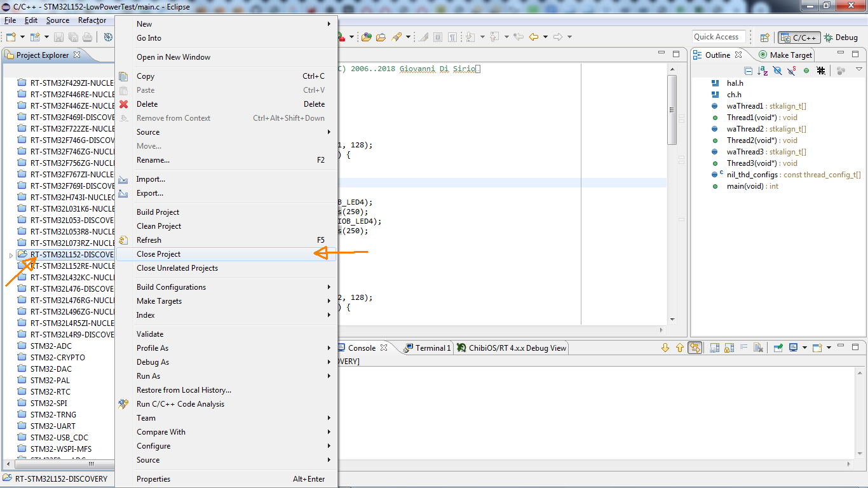
Task: Click the red X Delete icon in context menu
Action: tap(124, 104)
